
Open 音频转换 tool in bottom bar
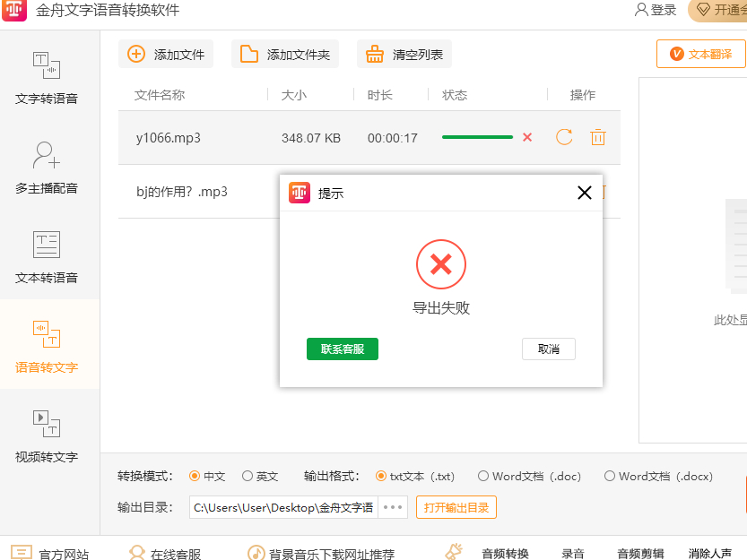505,554
